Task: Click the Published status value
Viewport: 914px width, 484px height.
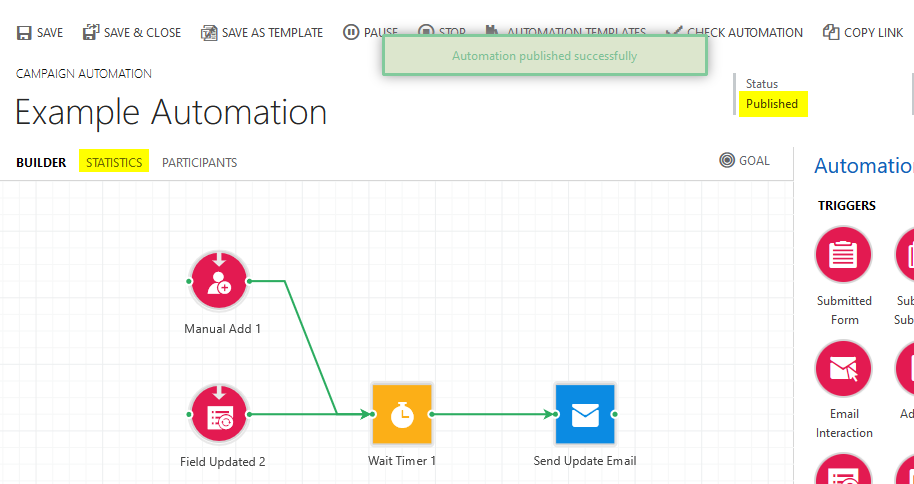Action: click(x=772, y=104)
